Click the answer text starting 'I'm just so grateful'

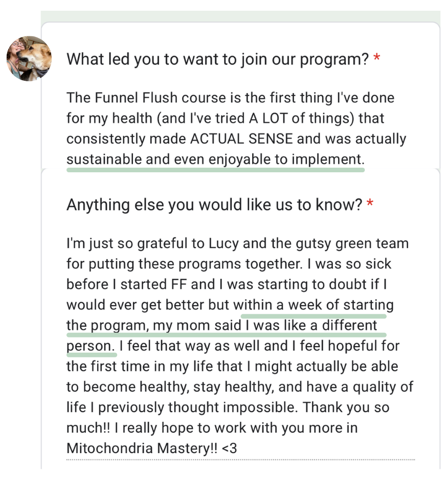tap(240, 346)
